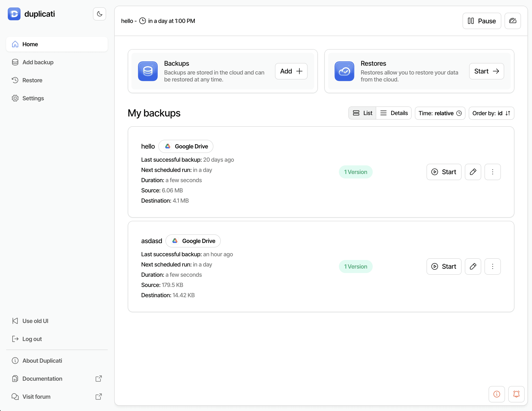The image size is (532, 411).
Task: Open Settings from the sidebar
Action: pos(33,98)
